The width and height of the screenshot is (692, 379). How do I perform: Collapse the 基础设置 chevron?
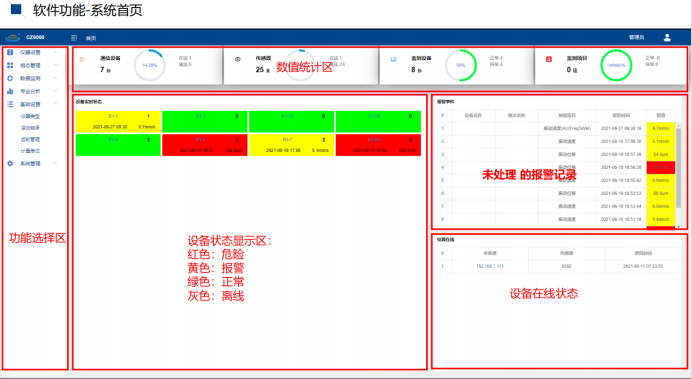[56, 104]
